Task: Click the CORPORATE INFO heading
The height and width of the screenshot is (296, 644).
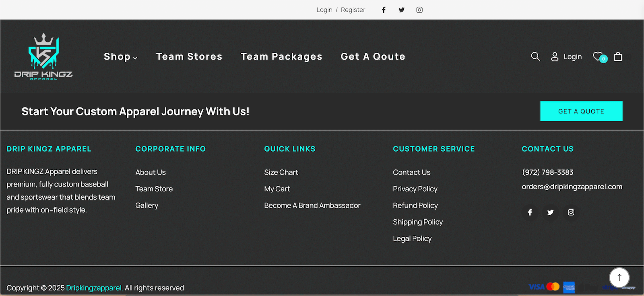Action: [x=170, y=149]
